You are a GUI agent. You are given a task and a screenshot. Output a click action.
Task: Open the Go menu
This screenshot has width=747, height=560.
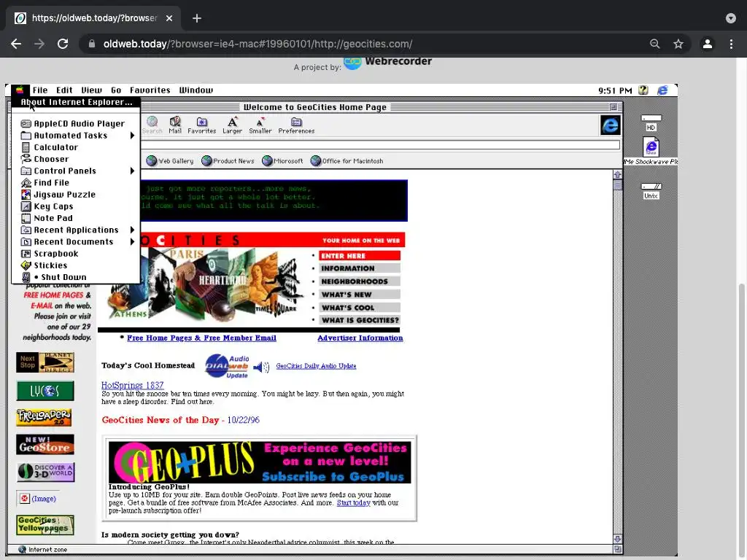pyautogui.click(x=116, y=90)
